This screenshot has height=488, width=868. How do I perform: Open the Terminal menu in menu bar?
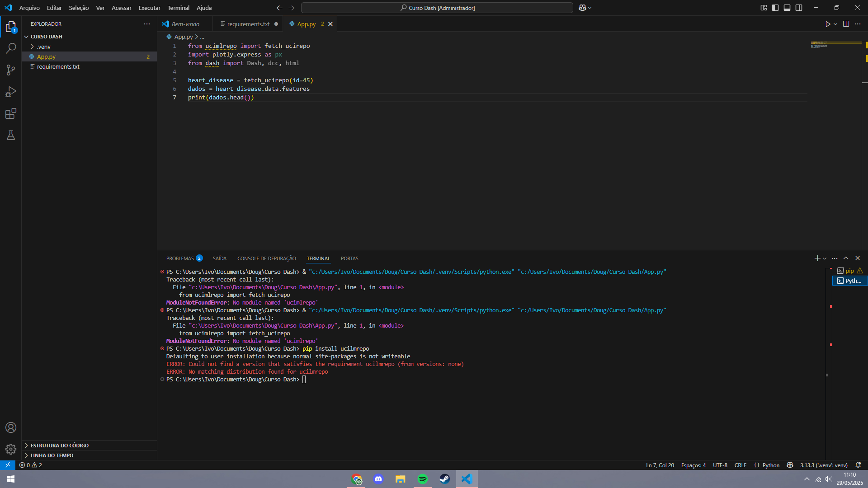coord(178,8)
